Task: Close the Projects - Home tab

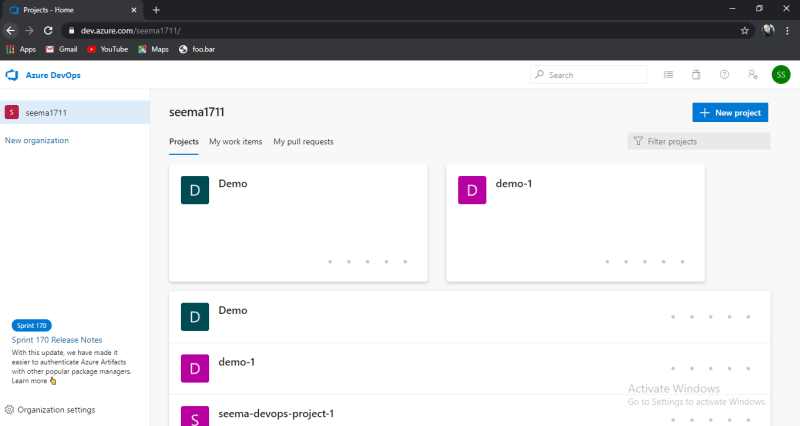Action: click(134, 10)
